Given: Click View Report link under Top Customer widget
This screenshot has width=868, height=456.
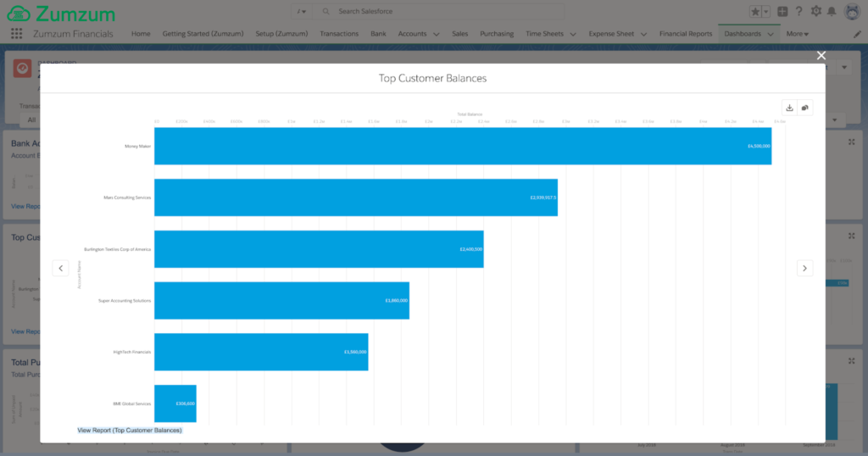Looking at the screenshot, I should coord(25,331).
